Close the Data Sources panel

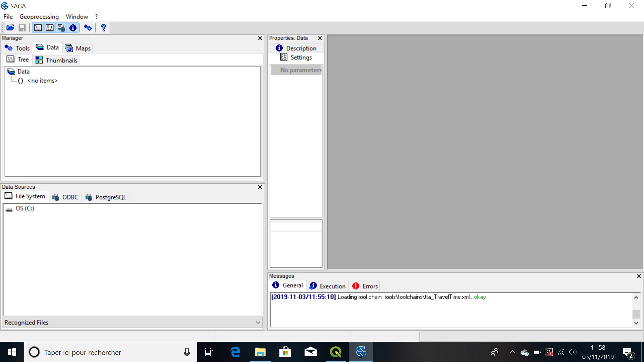pos(260,187)
